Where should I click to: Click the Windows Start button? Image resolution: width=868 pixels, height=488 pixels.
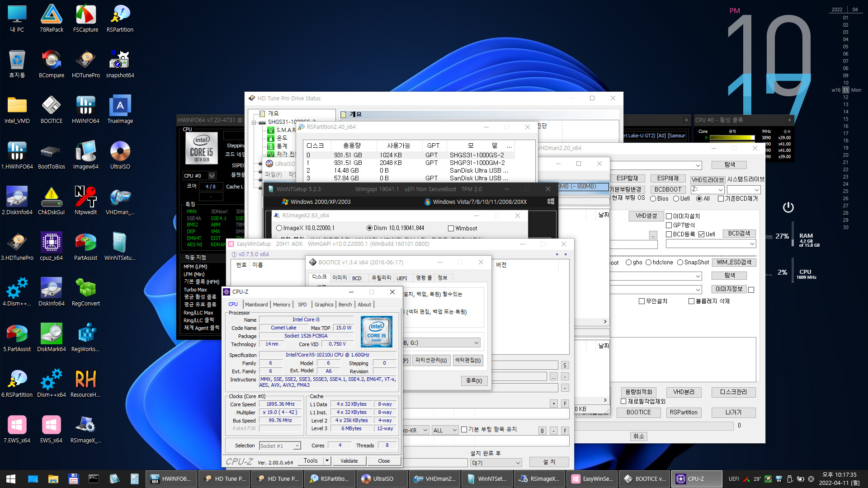(11, 479)
